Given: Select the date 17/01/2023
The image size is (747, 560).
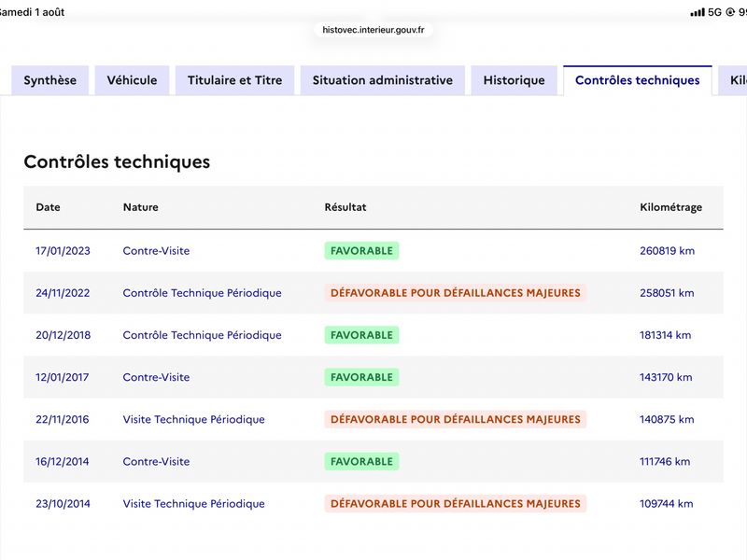Looking at the screenshot, I should click(x=63, y=251).
